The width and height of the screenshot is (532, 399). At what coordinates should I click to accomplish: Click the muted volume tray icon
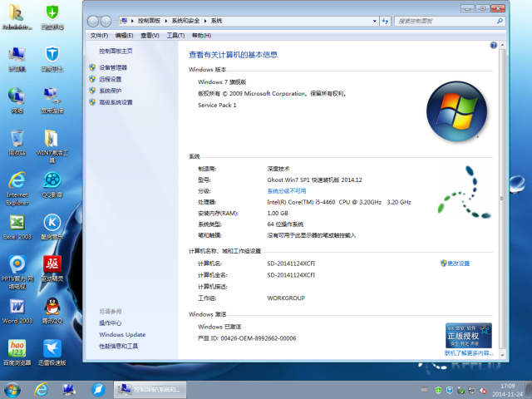[483, 390]
